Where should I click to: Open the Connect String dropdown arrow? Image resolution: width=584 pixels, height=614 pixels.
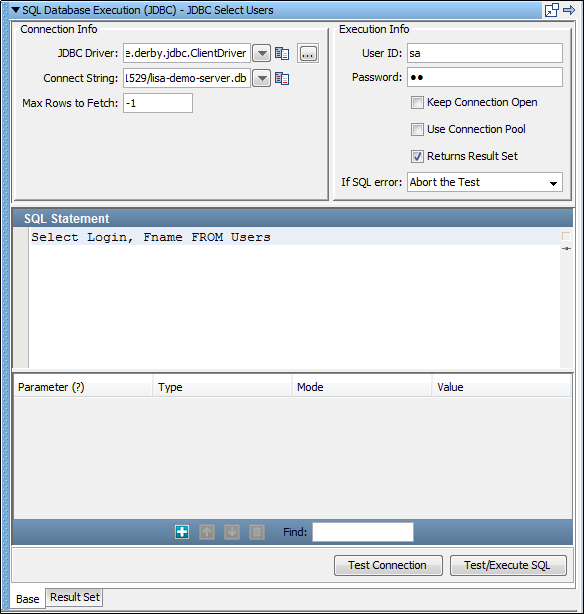pyautogui.click(x=261, y=78)
